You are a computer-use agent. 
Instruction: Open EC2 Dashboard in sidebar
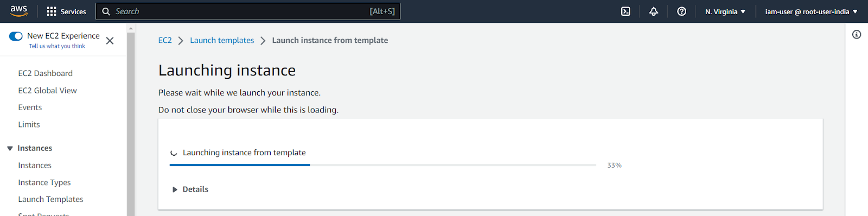[46, 73]
